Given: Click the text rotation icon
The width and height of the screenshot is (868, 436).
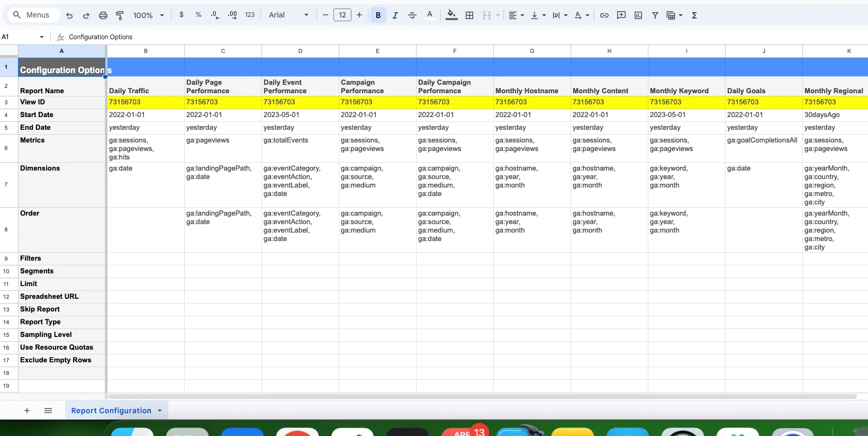Looking at the screenshot, I should (578, 15).
